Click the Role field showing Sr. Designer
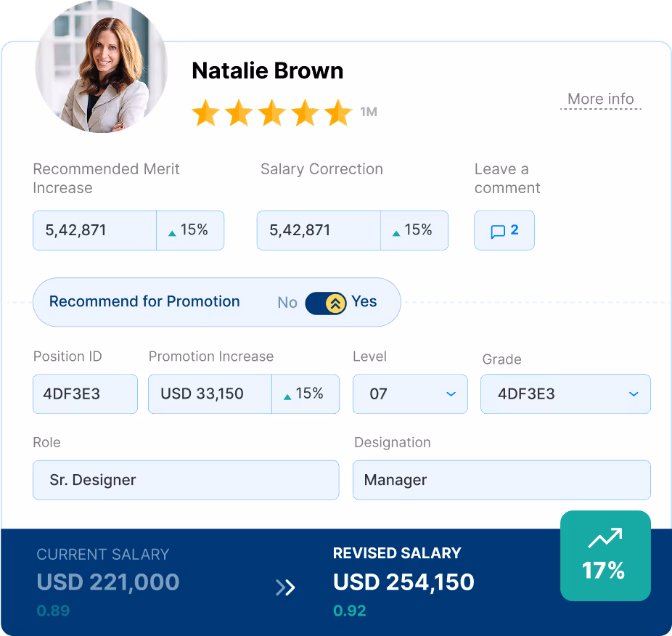This screenshot has height=636, width=672. pyautogui.click(x=185, y=480)
